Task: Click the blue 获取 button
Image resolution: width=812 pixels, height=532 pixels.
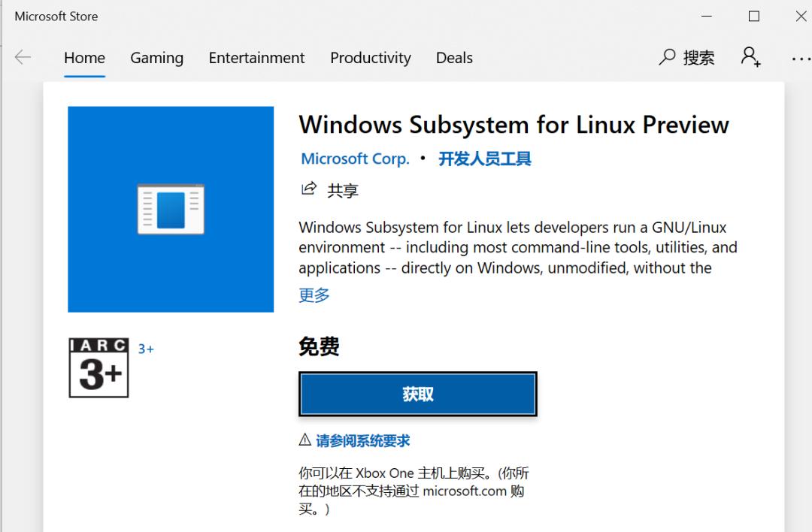Action: [x=418, y=394]
